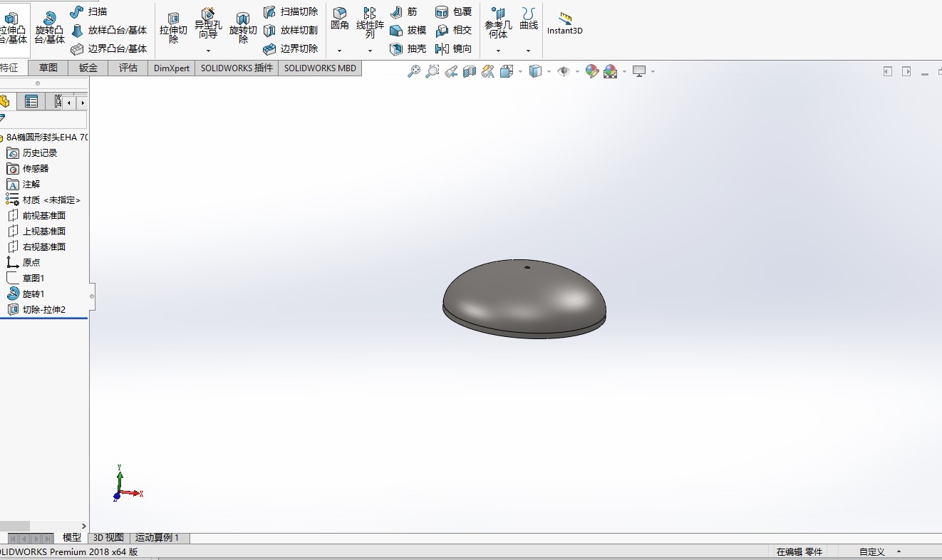The height and width of the screenshot is (560, 942).
Task: Pick the Lofted Boss/Base (放样凸台/基体) tool
Action: pos(109,30)
